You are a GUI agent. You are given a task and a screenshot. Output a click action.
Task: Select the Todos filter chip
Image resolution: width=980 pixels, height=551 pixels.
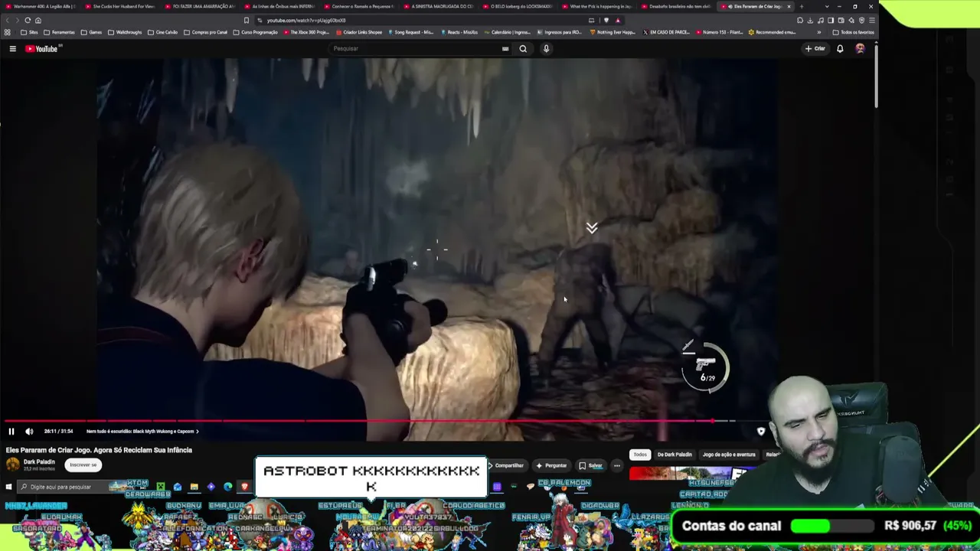tap(640, 455)
